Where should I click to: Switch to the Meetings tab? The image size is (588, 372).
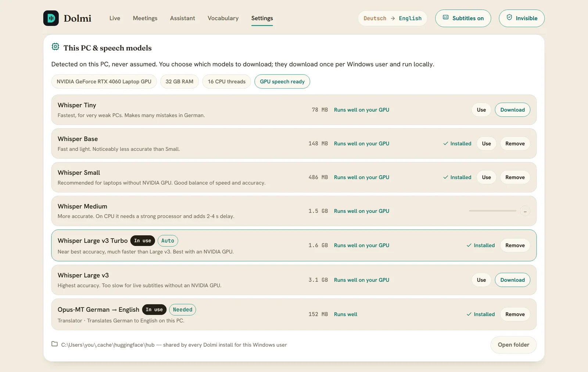click(x=145, y=18)
